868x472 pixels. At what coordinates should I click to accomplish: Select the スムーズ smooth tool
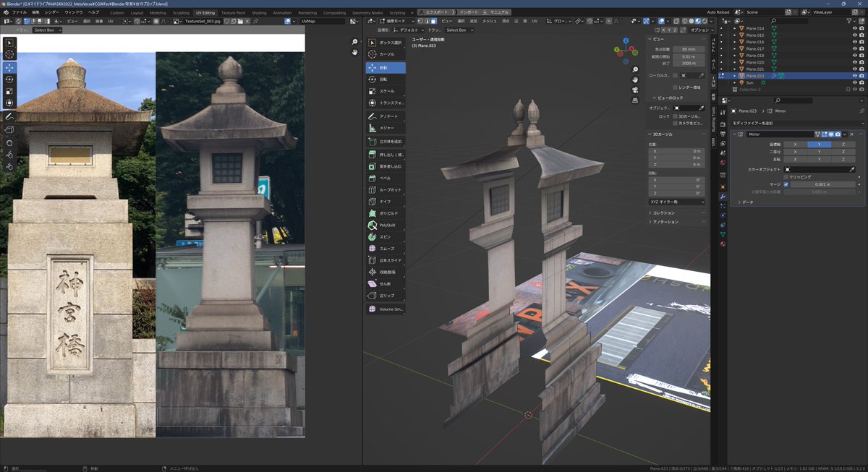click(386, 249)
